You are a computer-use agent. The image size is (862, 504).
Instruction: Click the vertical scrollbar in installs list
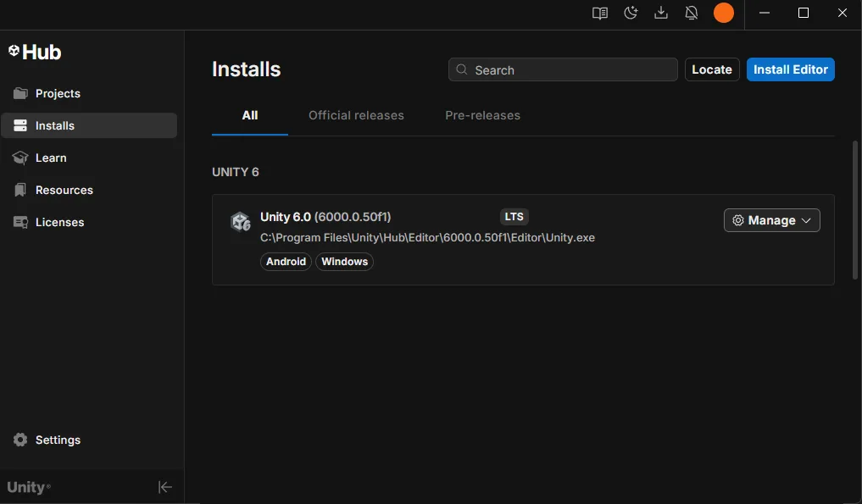tap(854, 210)
